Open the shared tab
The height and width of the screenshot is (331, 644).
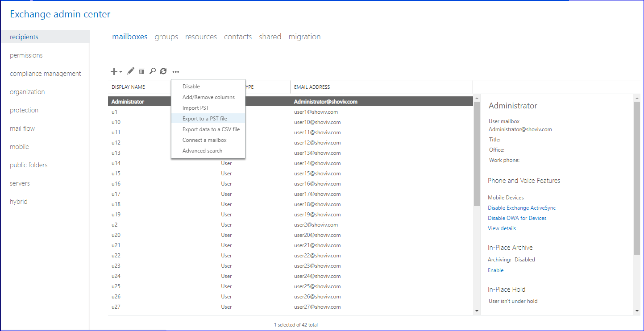(270, 37)
